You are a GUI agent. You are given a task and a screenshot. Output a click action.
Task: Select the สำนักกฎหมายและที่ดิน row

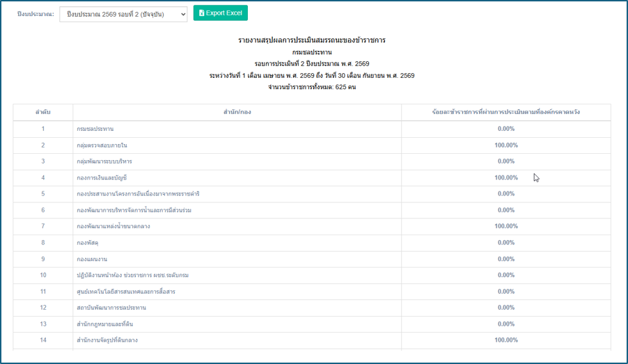coord(312,324)
